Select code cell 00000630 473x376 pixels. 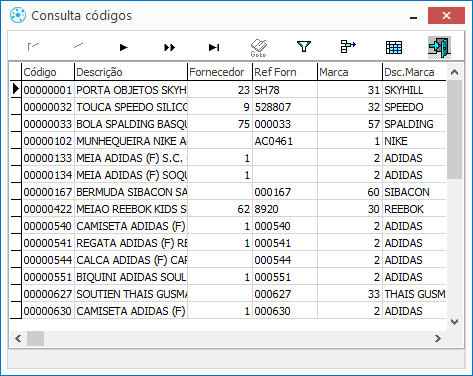[x=48, y=311]
